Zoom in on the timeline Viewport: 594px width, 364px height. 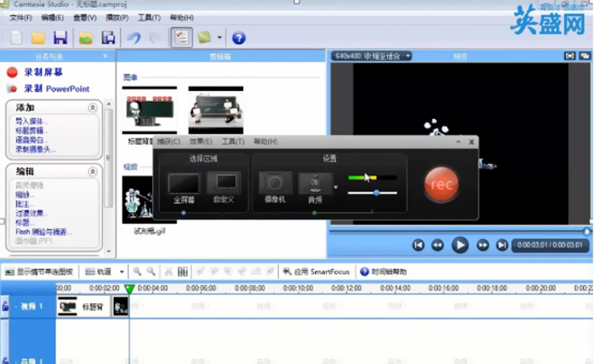138,271
